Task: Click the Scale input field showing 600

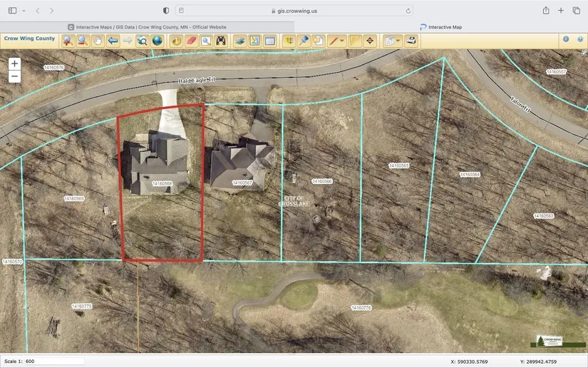Action: coord(54,362)
